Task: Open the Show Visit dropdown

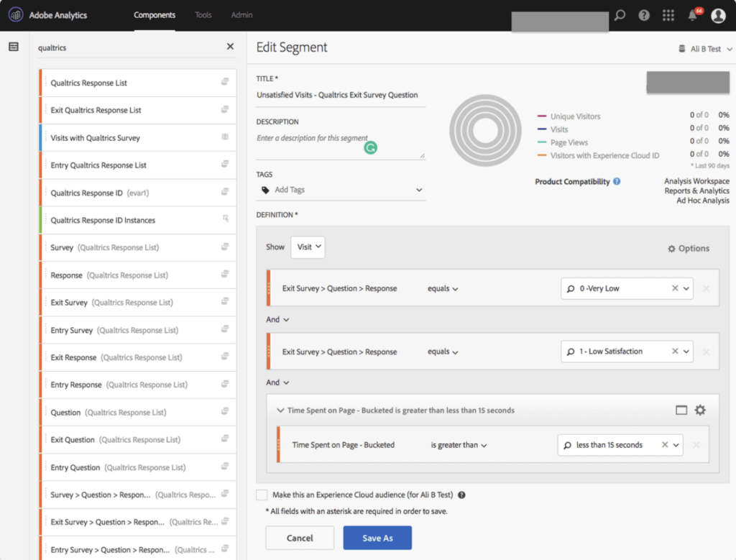Action: [x=308, y=247]
